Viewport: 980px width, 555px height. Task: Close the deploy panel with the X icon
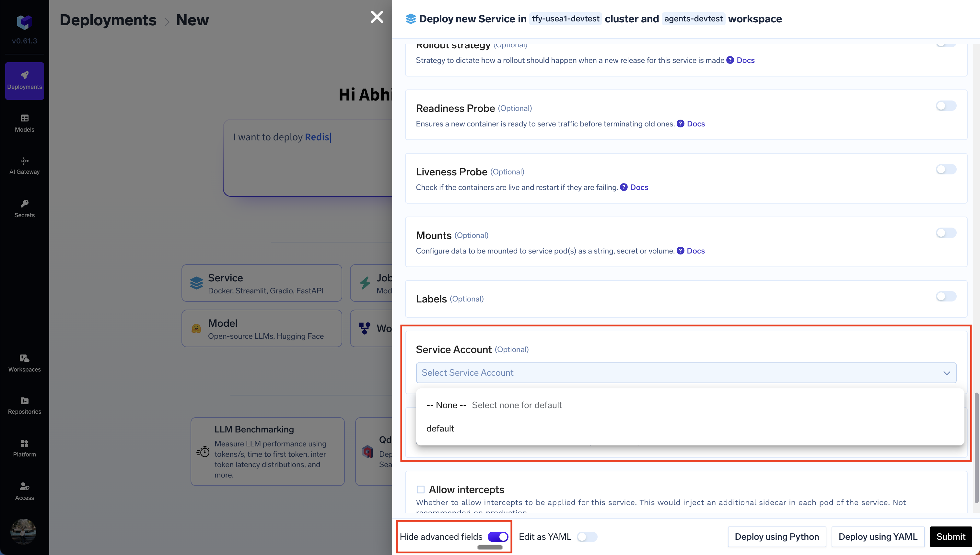(377, 17)
